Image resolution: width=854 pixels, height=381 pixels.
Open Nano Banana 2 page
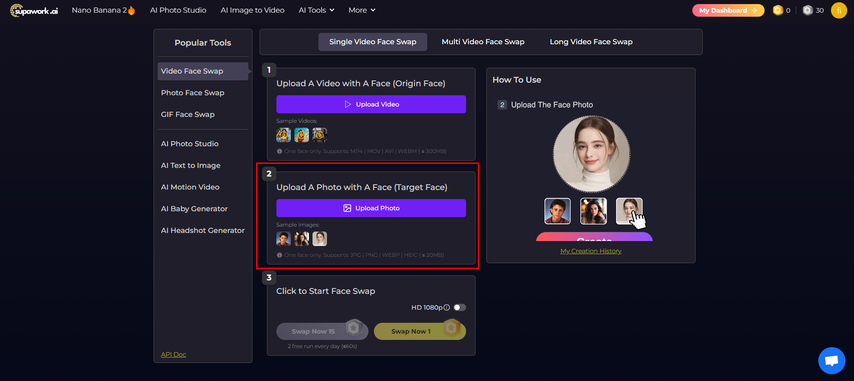[x=103, y=10]
